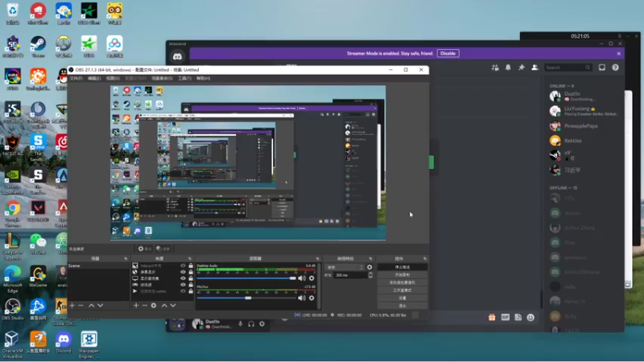Open Steam desktop shortcut
Image resolution: width=644 pixels, height=362 pixels.
(38, 46)
